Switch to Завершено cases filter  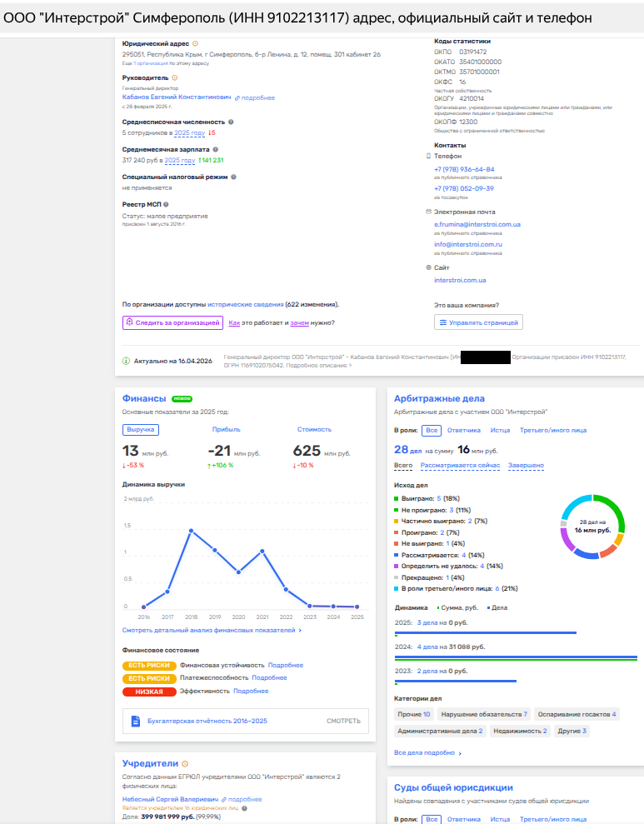[526, 466]
